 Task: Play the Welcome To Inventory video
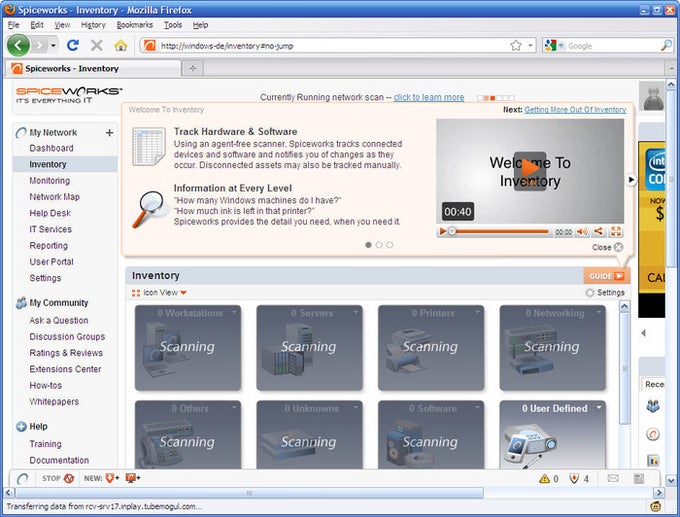click(530, 170)
